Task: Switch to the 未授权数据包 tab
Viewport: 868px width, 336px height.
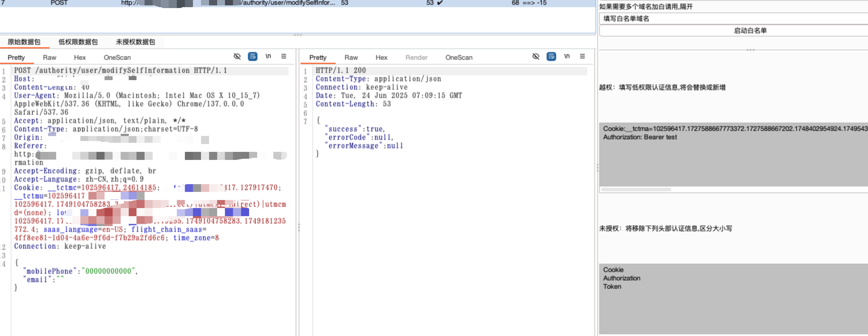Action: point(135,42)
